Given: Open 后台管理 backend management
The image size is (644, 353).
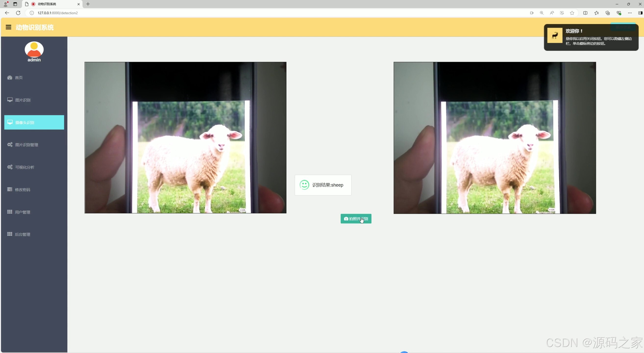Looking at the screenshot, I should point(22,234).
